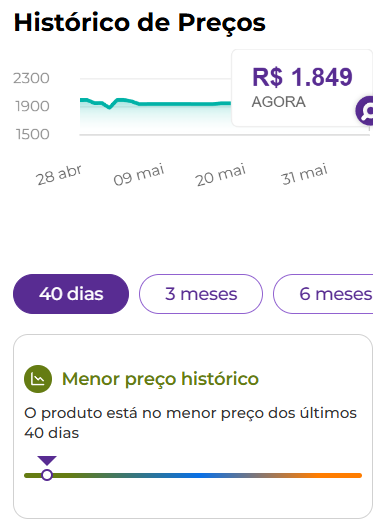Viewport: 383px width, 529px height.
Task: Click the 2300 axis value
Action: (31, 78)
